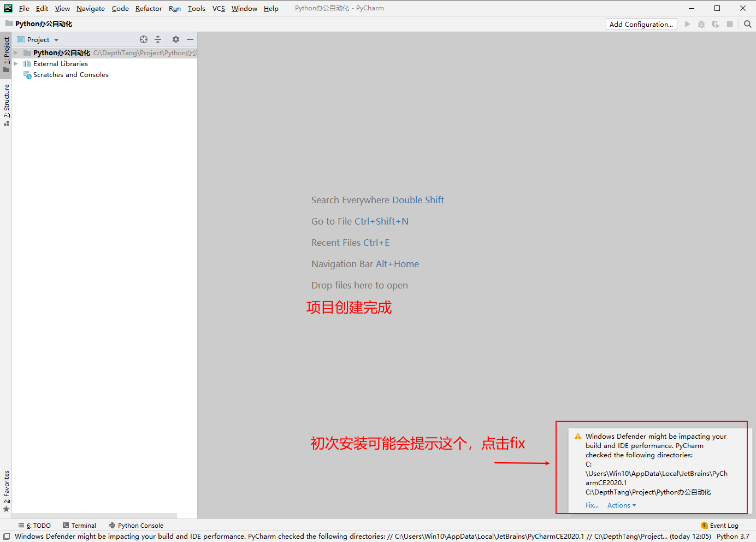756x542 pixels.
Task: Click the External Libraries icon
Action: pos(27,64)
